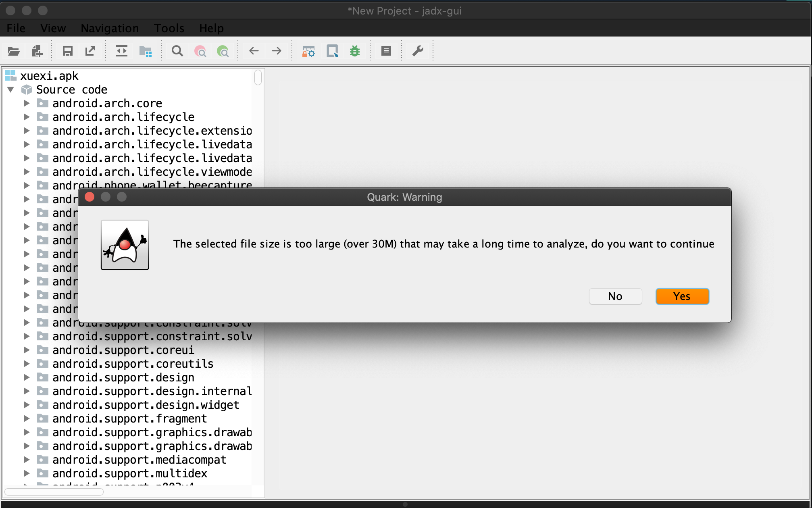Open the Tools menu
Image resolution: width=812 pixels, height=508 pixels.
169,28
